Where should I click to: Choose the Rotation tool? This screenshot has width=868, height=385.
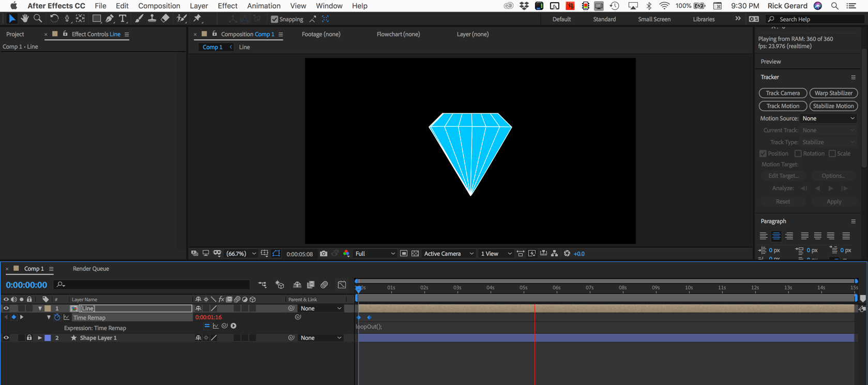point(54,19)
